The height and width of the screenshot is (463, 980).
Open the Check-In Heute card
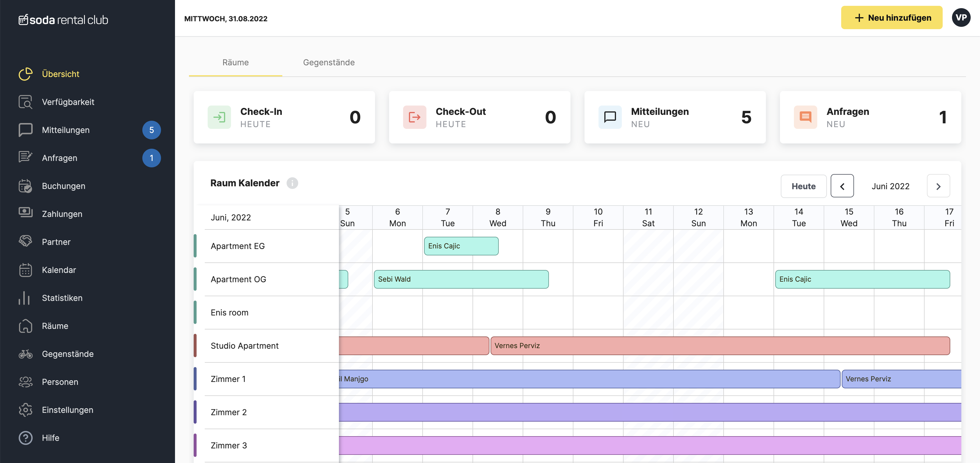click(x=284, y=117)
